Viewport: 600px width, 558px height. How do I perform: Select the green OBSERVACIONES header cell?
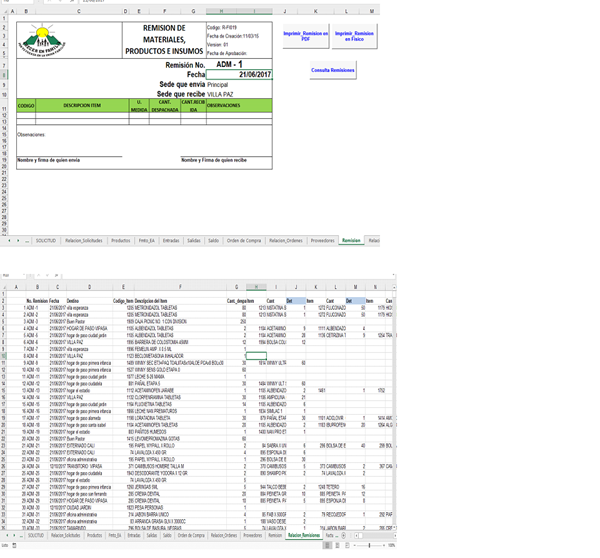[239, 106]
